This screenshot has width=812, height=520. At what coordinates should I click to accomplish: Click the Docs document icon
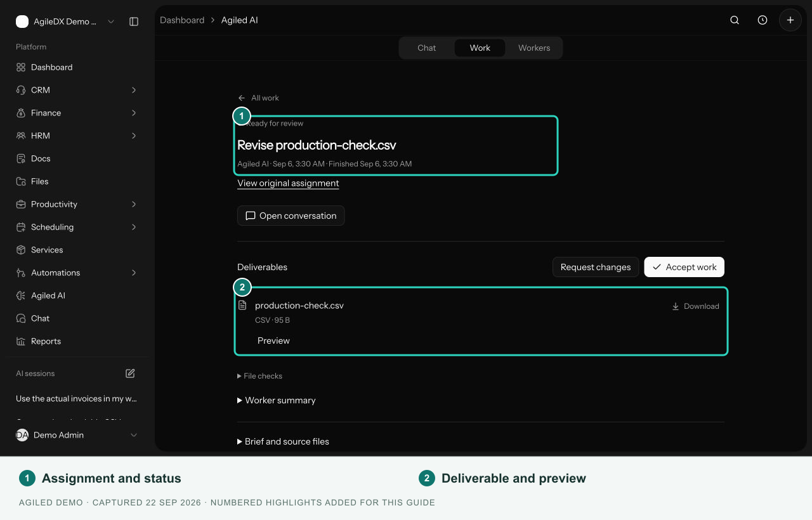coord(21,159)
